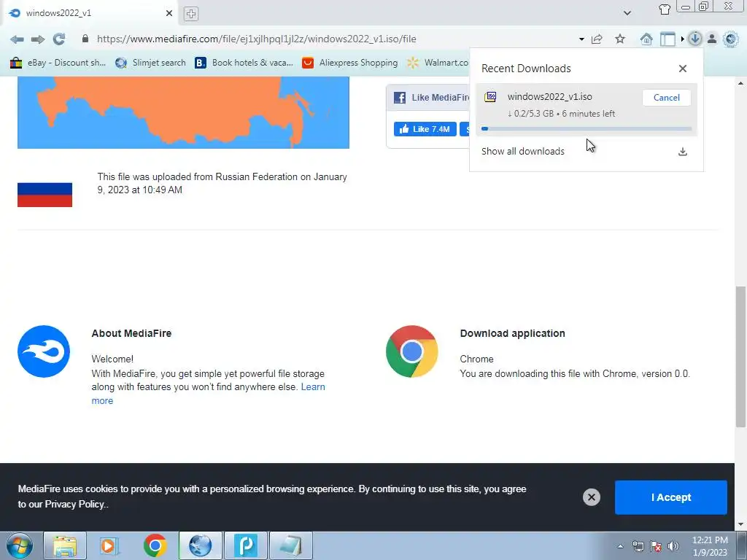Bookmark this page with the star icon
The width and height of the screenshot is (747, 560).
pos(620,39)
